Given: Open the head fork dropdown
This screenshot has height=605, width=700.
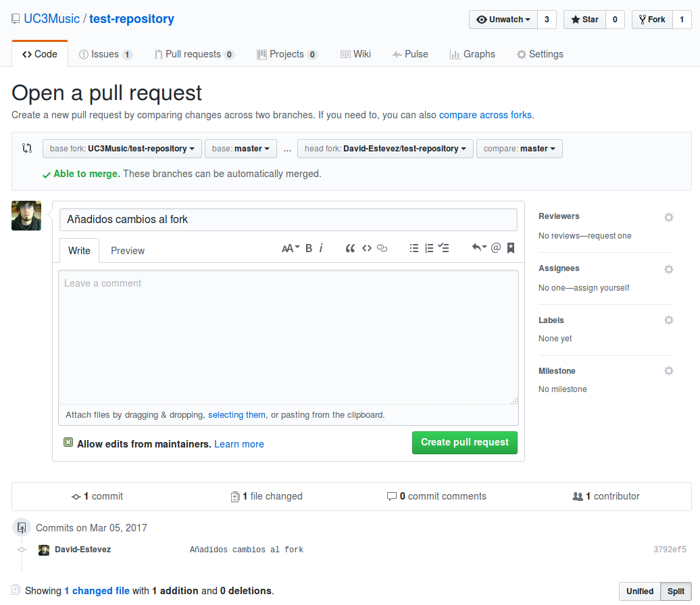Looking at the screenshot, I should [x=385, y=149].
